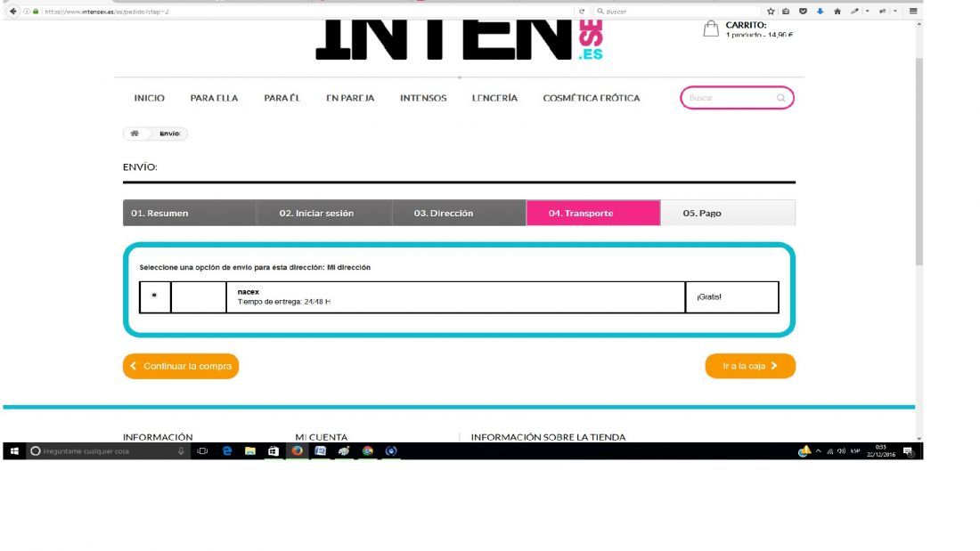
Task: Reload the page with the refresh icon
Action: point(582,12)
